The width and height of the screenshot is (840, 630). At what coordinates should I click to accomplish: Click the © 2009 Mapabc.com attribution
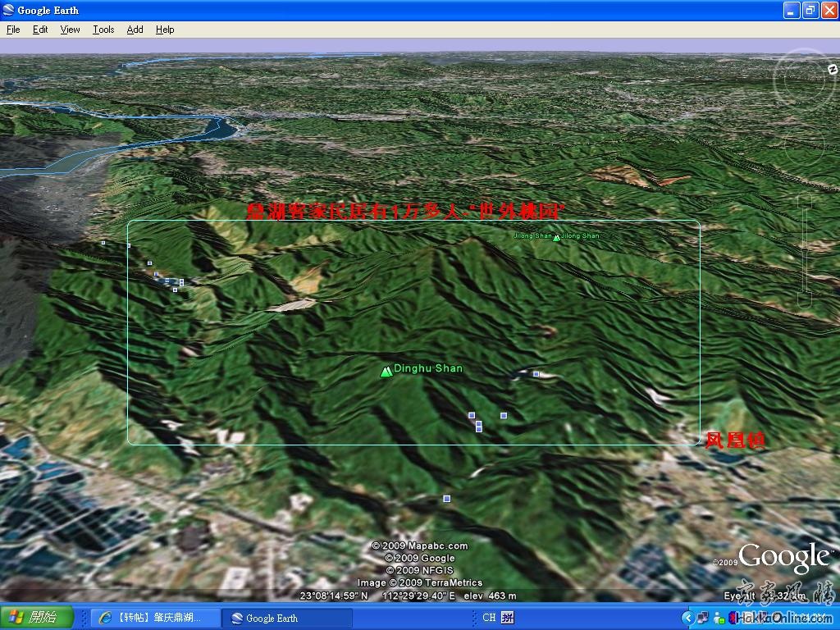point(420,546)
